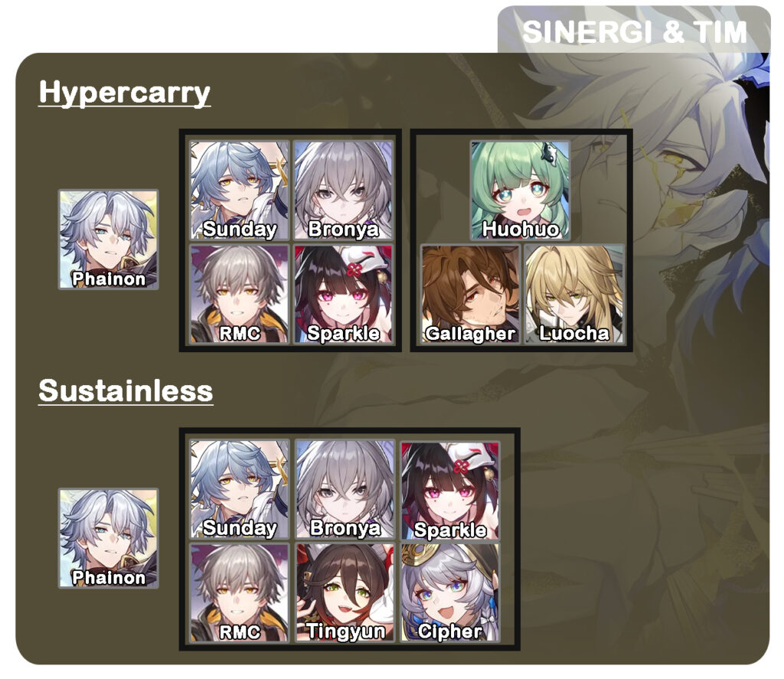Select the Sunday portrait under Sustainless
This screenshot has width=784, height=679.
coord(240,489)
